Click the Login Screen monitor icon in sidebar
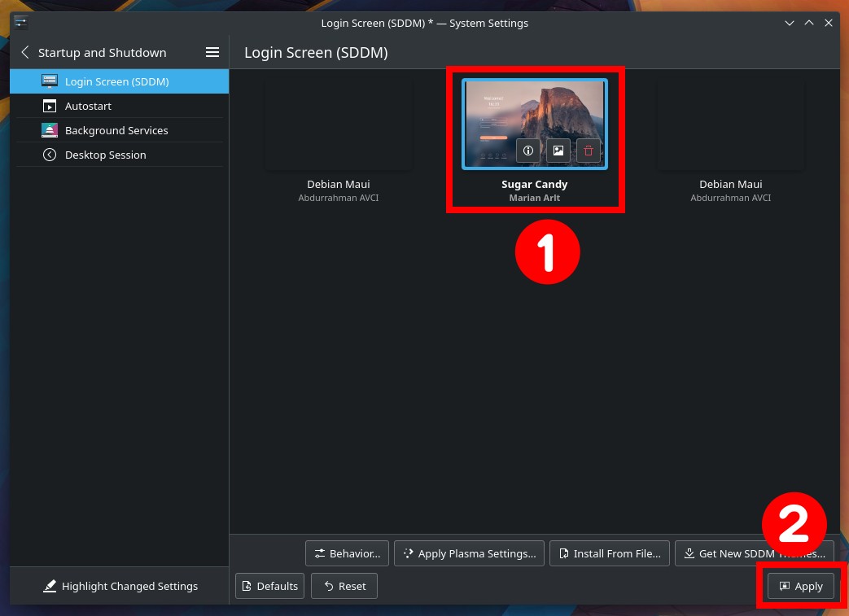 [x=50, y=81]
